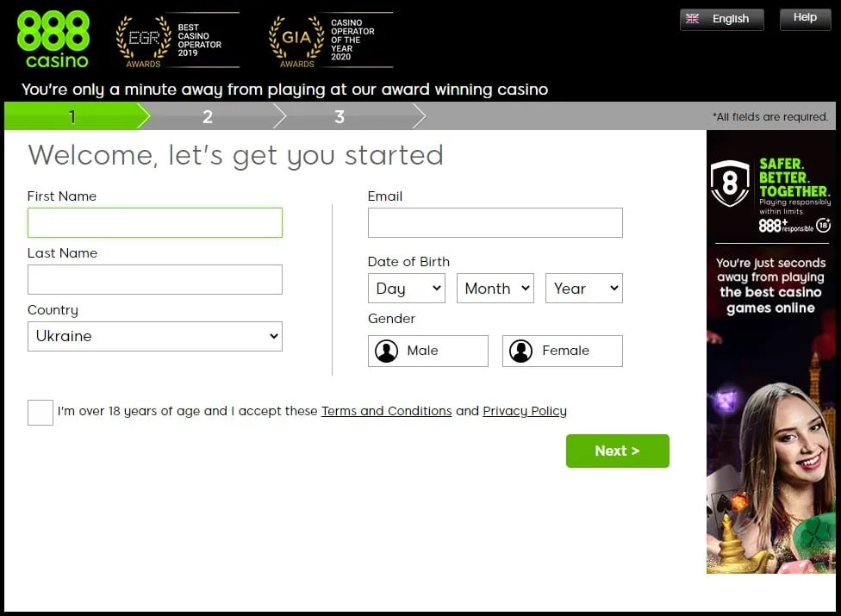Select Female as gender
This screenshot has height=616, width=841.
(563, 351)
